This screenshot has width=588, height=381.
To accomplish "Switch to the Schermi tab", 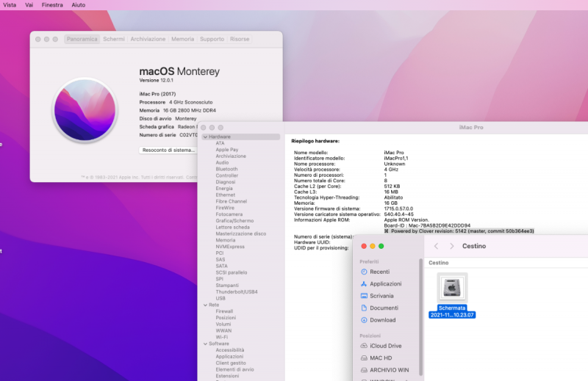I will [x=114, y=39].
